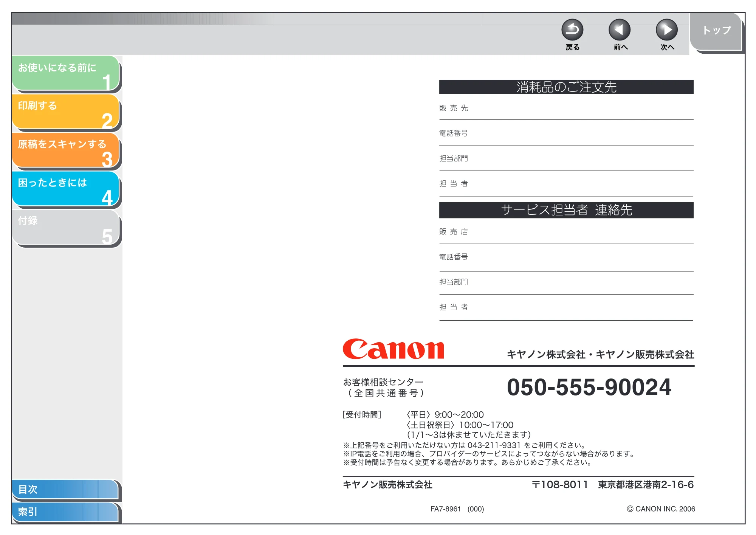Click the 販売先 field label
The image size is (756, 535).
click(454, 108)
